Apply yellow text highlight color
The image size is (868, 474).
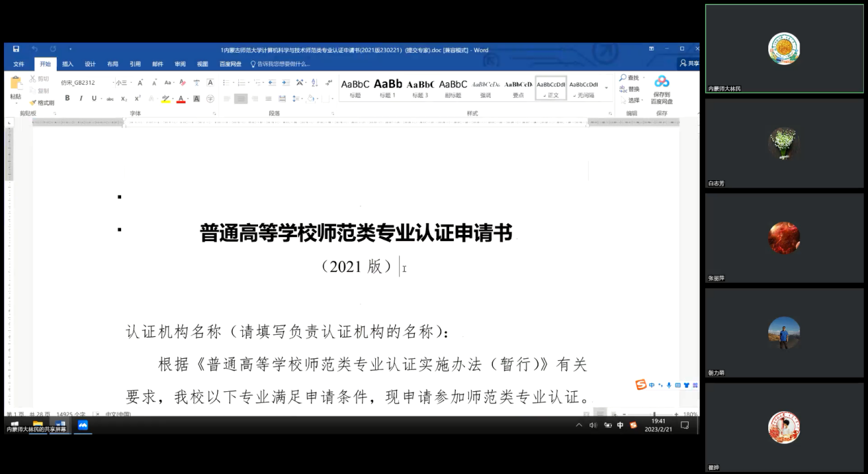coord(165,99)
